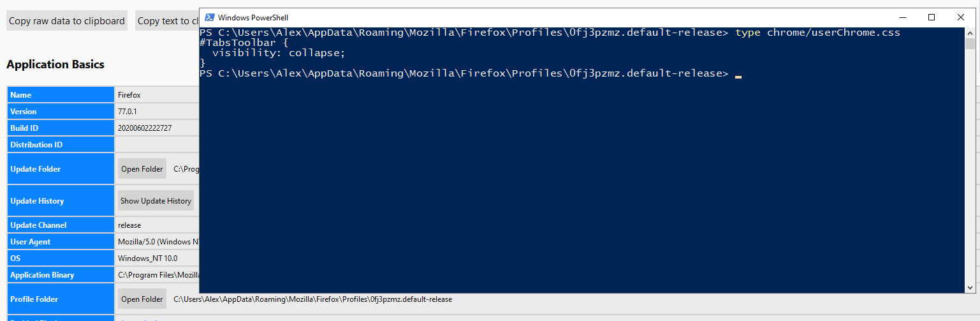This screenshot has width=980, height=321.
Task: Close the Windows PowerShell window
Action: (x=961, y=17)
